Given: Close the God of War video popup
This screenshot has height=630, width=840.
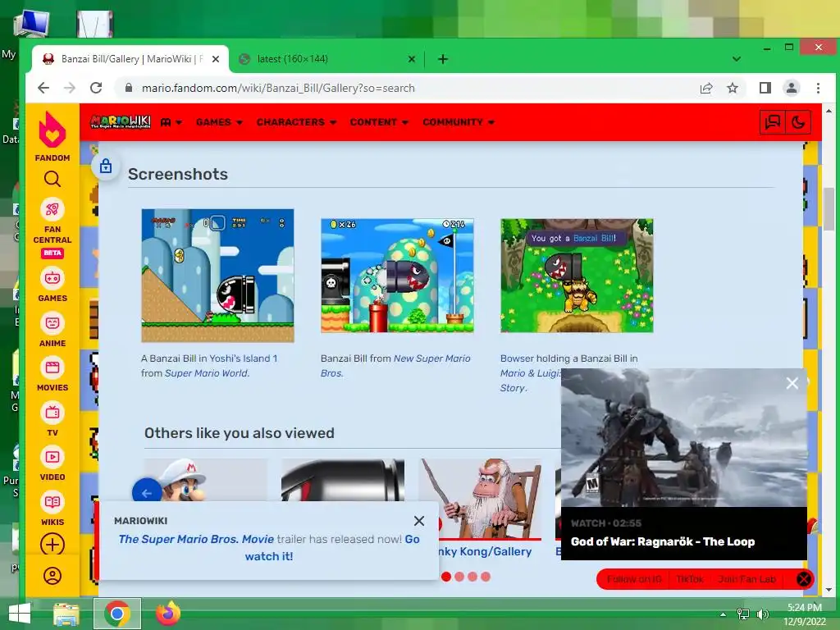Looking at the screenshot, I should [x=792, y=383].
